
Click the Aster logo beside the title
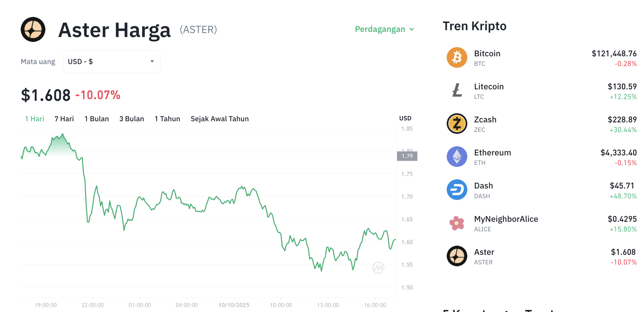coord(33,30)
